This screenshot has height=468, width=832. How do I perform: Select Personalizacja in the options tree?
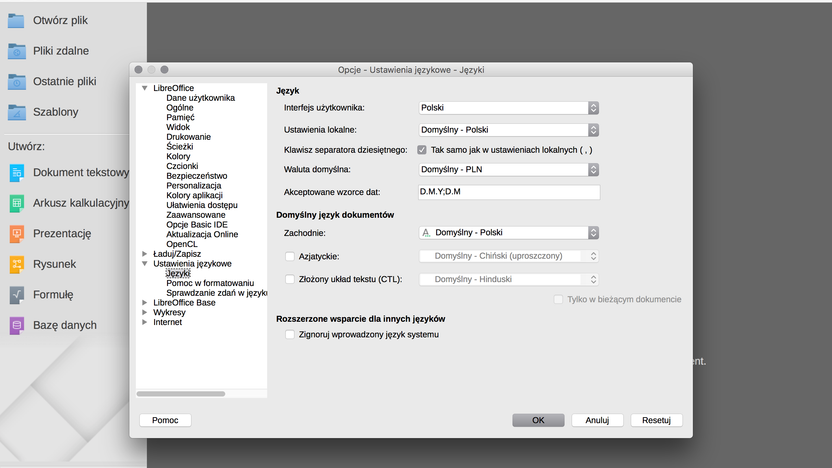click(x=194, y=186)
